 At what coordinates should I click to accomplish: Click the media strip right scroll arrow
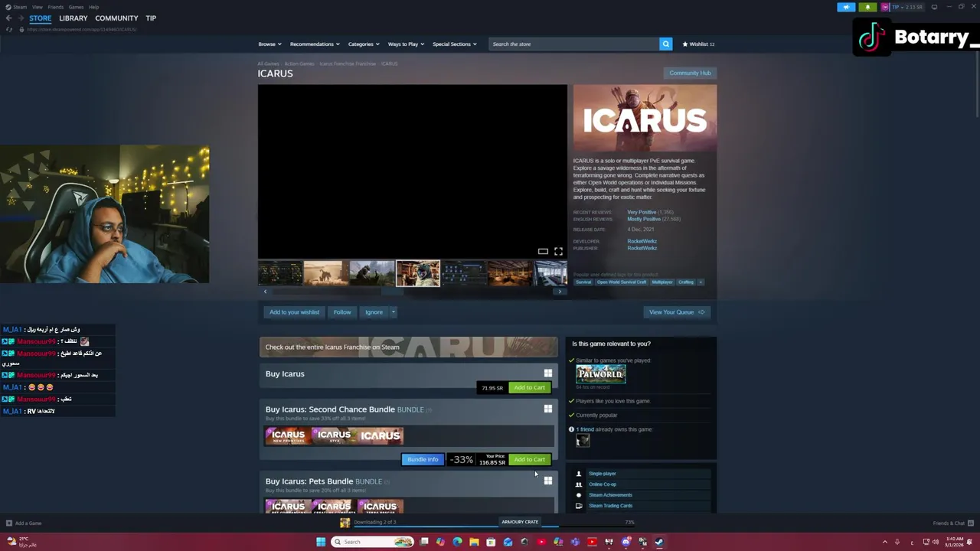coord(560,292)
